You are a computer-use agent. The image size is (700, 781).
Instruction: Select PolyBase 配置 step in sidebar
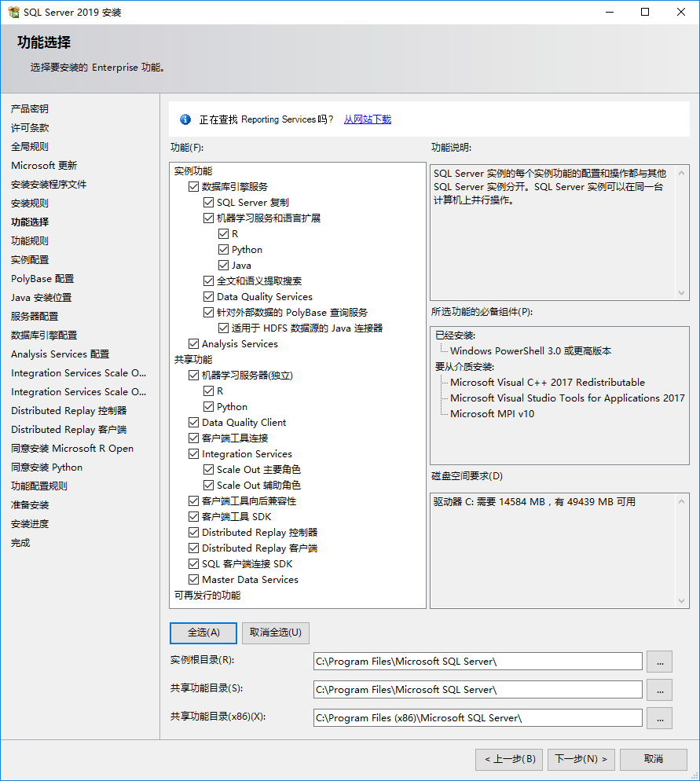click(x=42, y=279)
